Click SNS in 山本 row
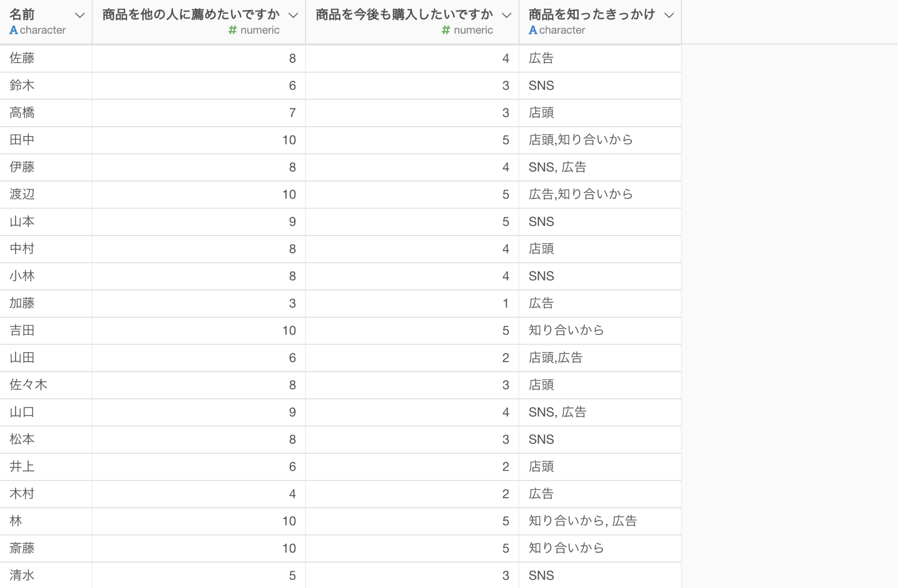 coord(541,221)
